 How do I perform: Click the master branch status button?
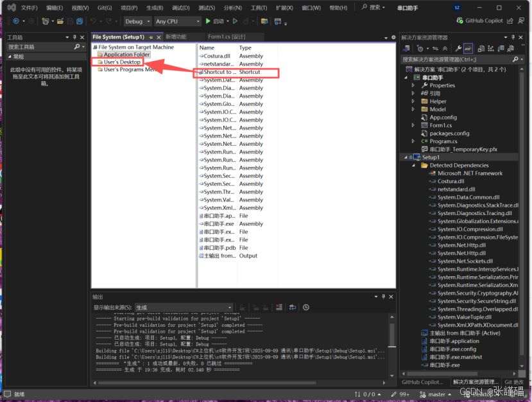[436, 394]
